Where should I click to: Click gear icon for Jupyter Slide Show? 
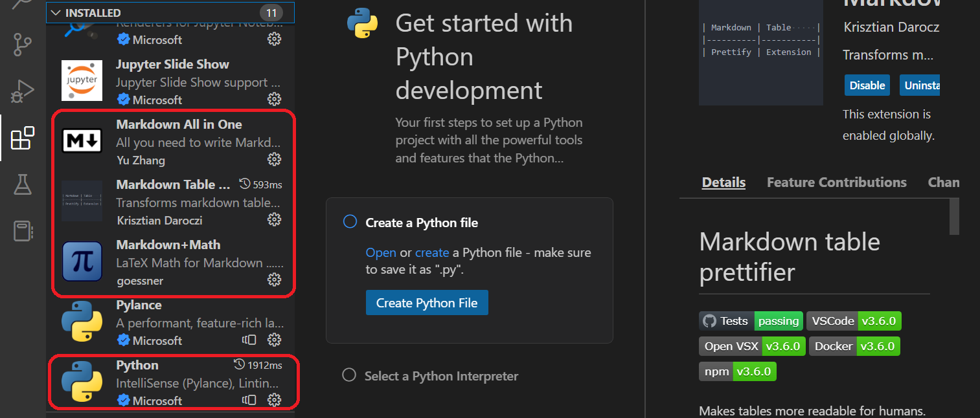[275, 100]
